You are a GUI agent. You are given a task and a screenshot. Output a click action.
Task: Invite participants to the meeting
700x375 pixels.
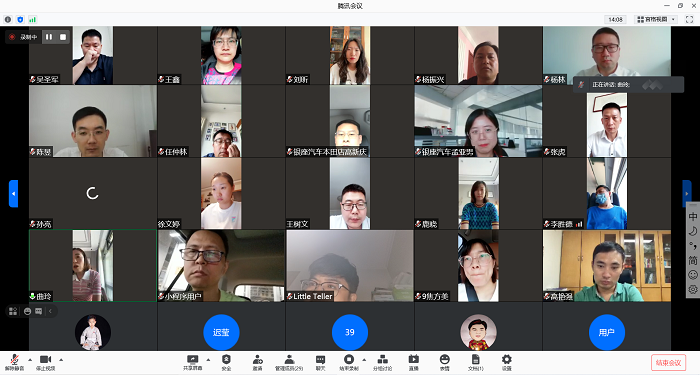pyautogui.click(x=258, y=362)
